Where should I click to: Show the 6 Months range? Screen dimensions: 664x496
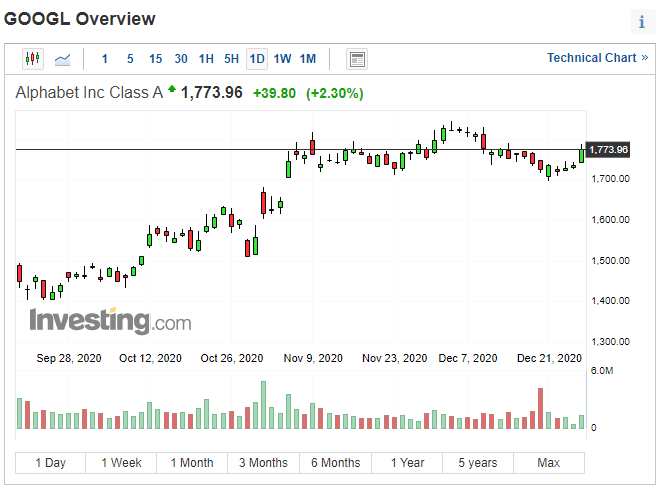click(x=335, y=463)
